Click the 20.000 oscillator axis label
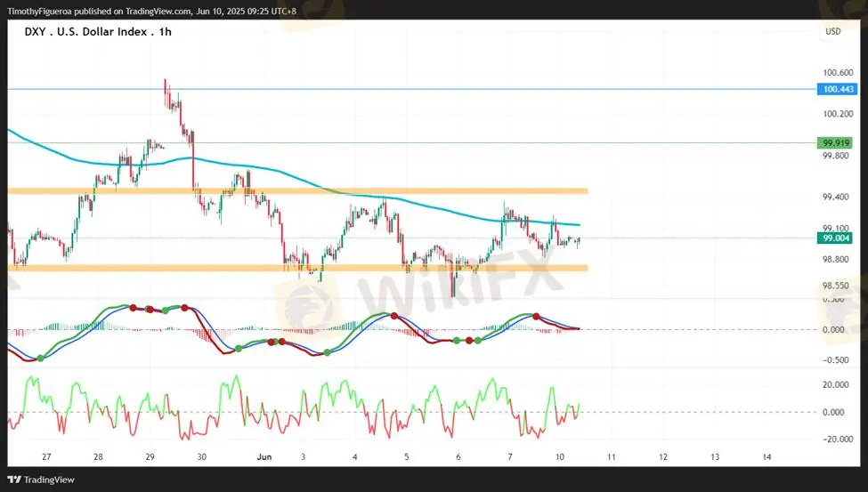Viewport: 868px width, 492px height. click(835, 384)
